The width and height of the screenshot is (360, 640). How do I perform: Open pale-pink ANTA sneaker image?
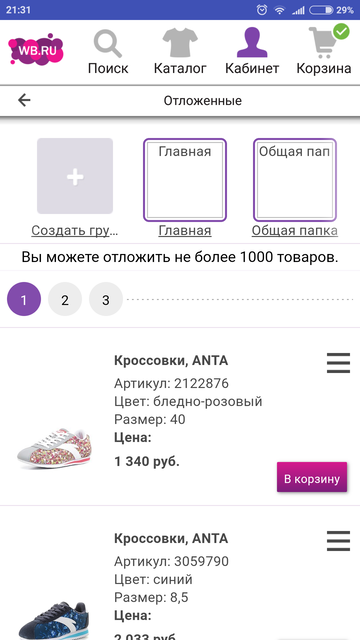[x=54, y=448]
